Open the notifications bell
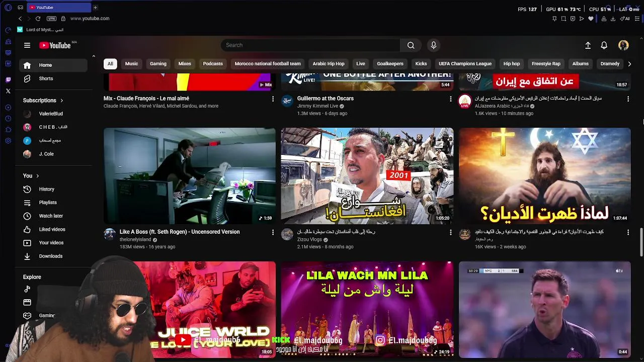 pyautogui.click(x=604, y=45)
